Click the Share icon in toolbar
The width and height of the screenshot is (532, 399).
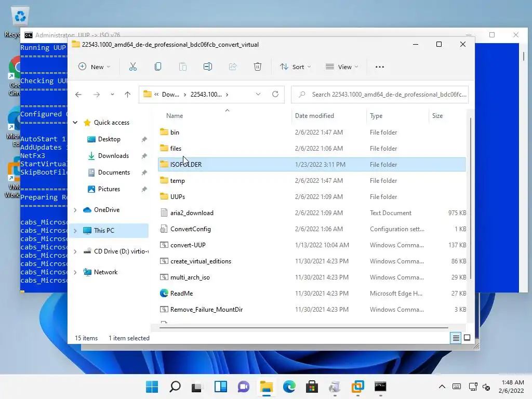(x=233, y=67)
